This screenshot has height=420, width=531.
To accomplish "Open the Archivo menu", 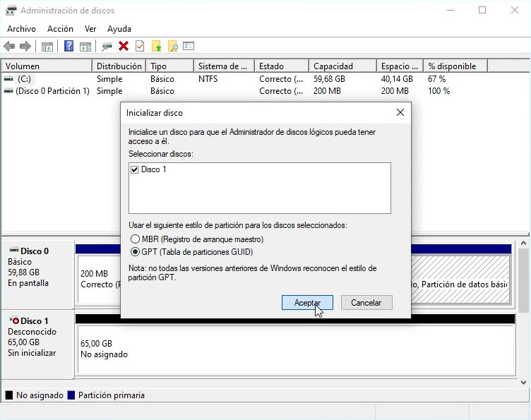I will [x=21, y=29].
